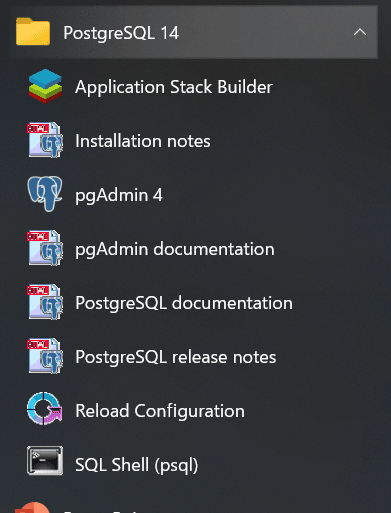Click the Application Stack Builder layered icon
This screenshot has height=513, width=391.
pos(45,86)
